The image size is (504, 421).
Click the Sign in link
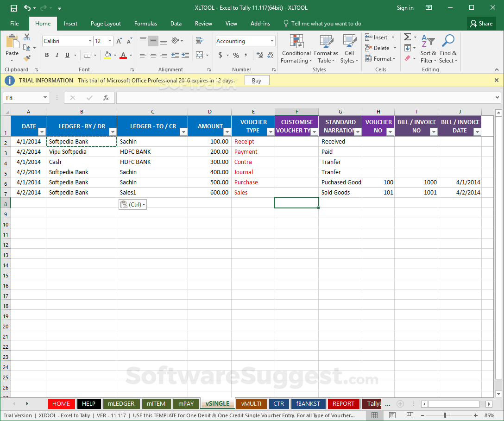[405, 8]
